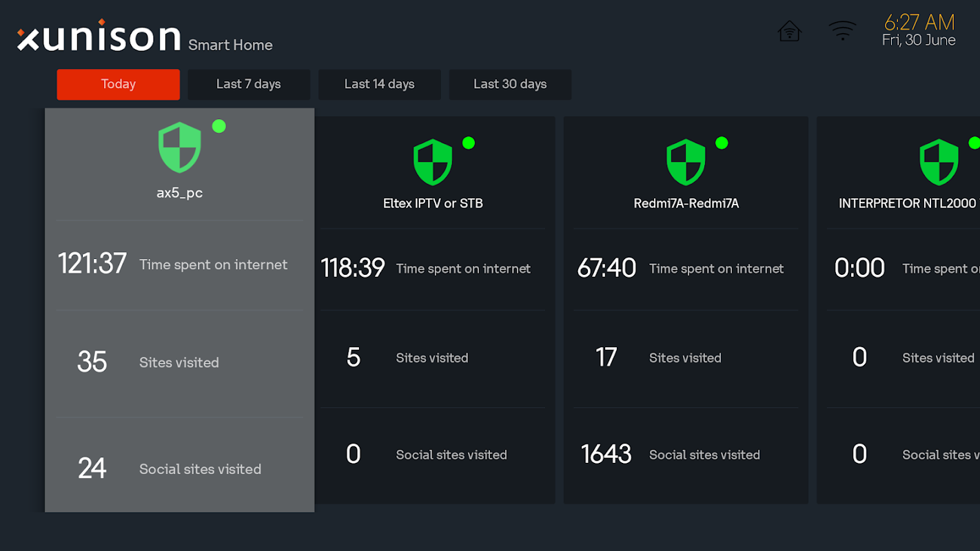
Task: Click the INTERPRETOR NTL2000 shield icon
Action: [x=939, y=163]
